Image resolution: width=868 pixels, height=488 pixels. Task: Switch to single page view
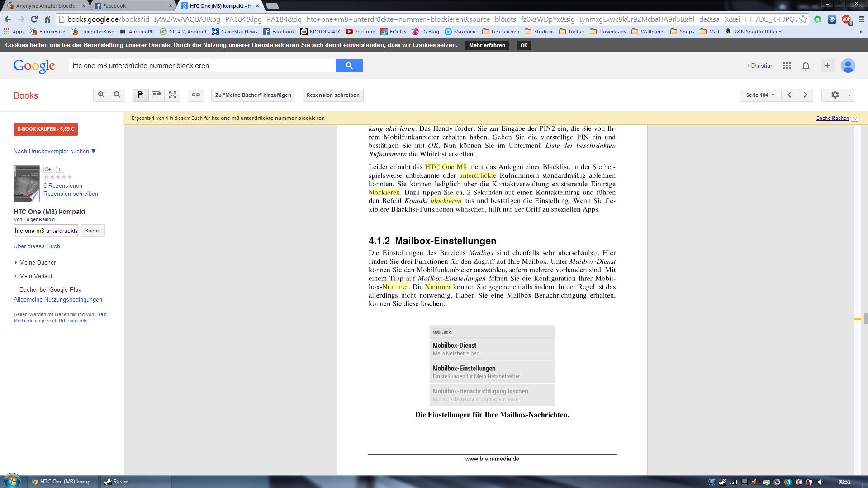pos(141,95)
